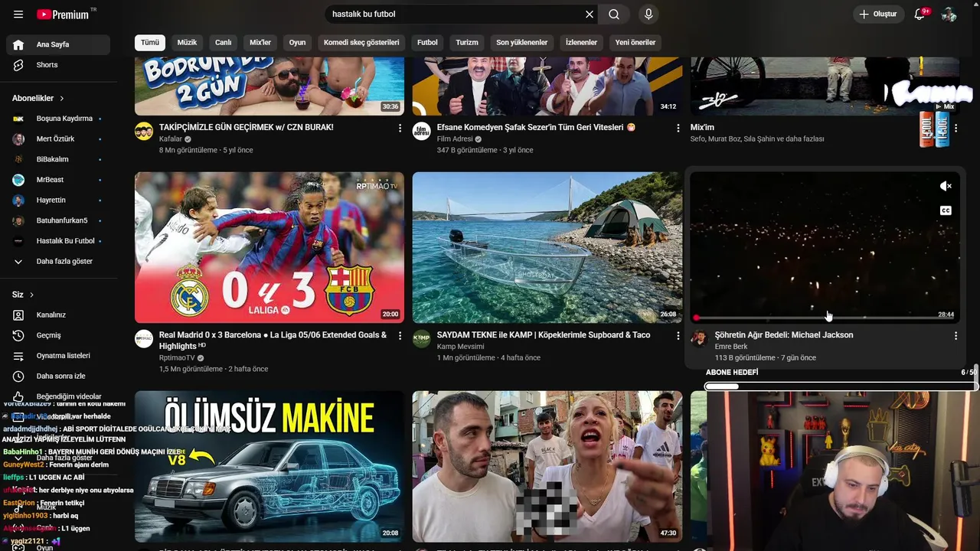Open options menu for Michael Jackson video

click(955, 335)
